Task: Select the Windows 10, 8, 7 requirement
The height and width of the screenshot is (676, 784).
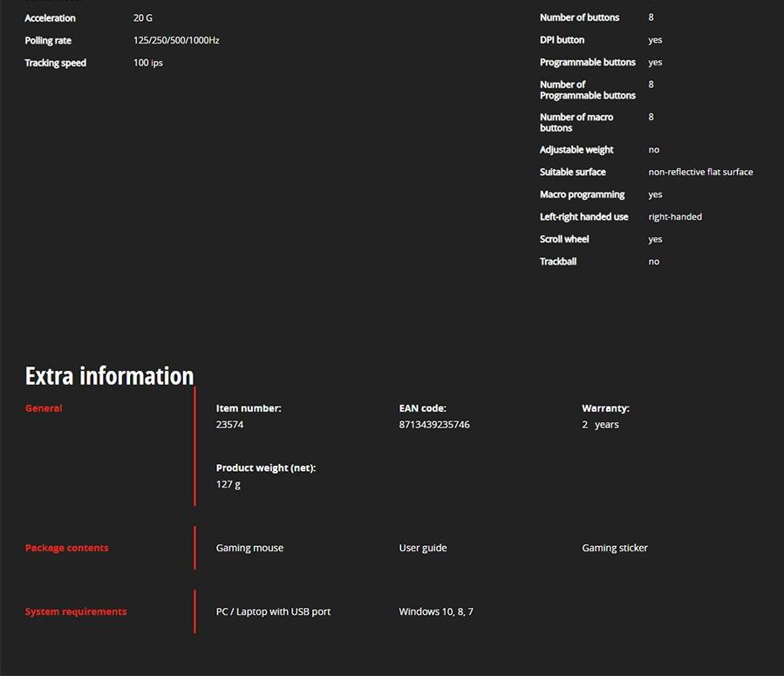Action: pyautogui.click(x=436, y=611)
